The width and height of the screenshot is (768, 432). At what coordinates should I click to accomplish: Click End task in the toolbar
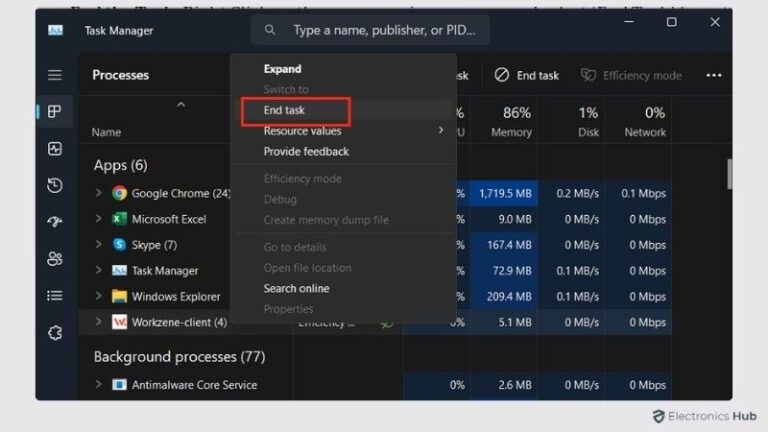(527, 75)
